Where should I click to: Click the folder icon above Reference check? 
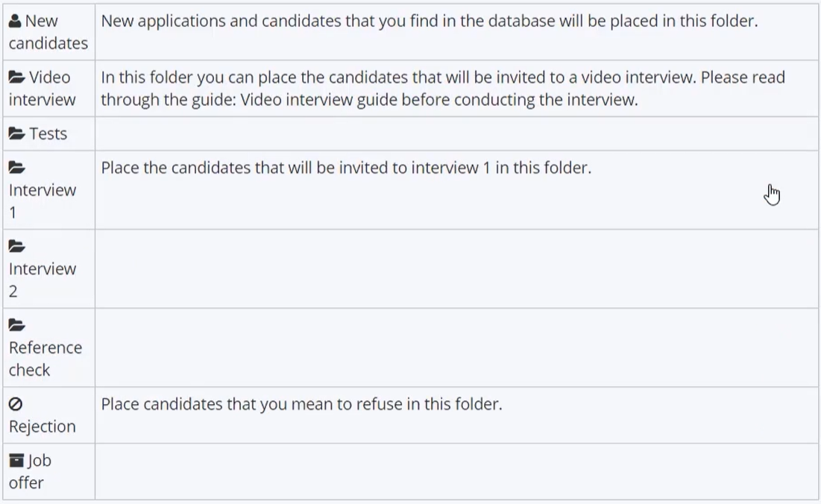pos(16,326)
